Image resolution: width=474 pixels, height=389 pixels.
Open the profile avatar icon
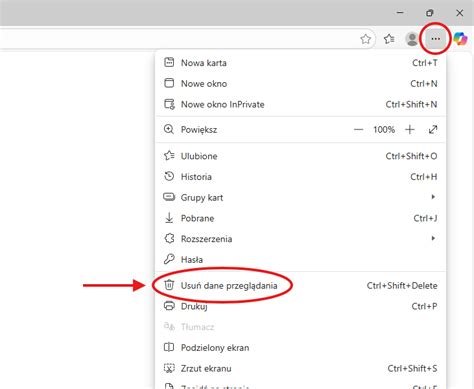(412, 39)
